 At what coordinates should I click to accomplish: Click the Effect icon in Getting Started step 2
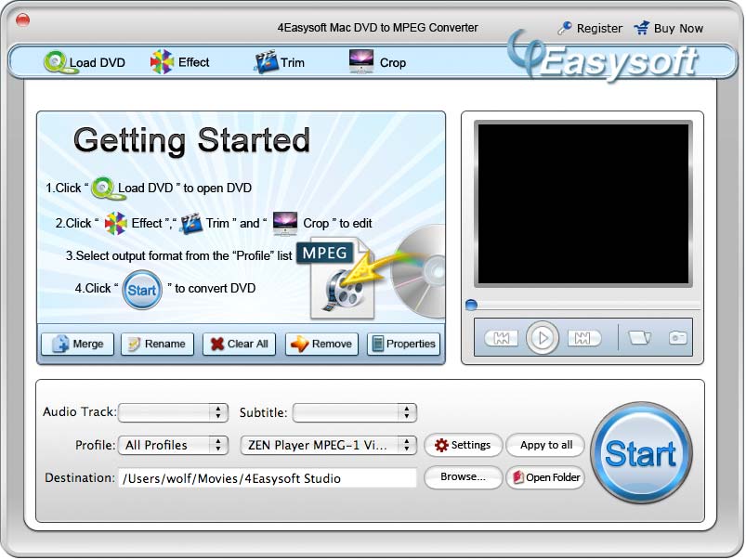(115, 223)
